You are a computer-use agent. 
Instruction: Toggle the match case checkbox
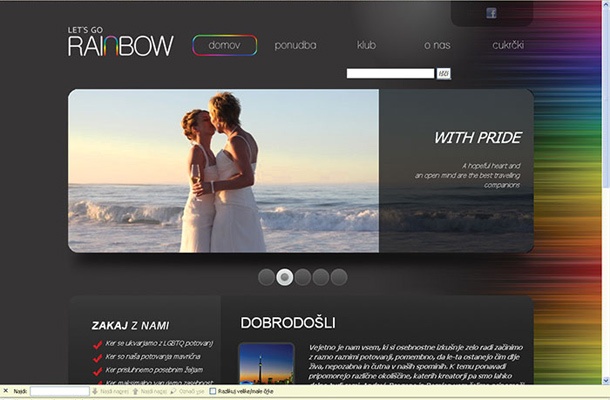[x=213, y=392]
